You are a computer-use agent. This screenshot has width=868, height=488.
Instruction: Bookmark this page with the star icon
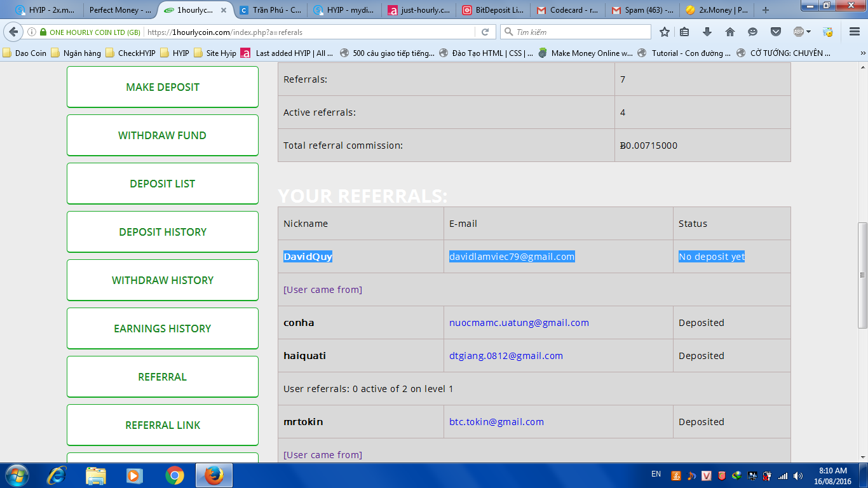click(665, 32)
